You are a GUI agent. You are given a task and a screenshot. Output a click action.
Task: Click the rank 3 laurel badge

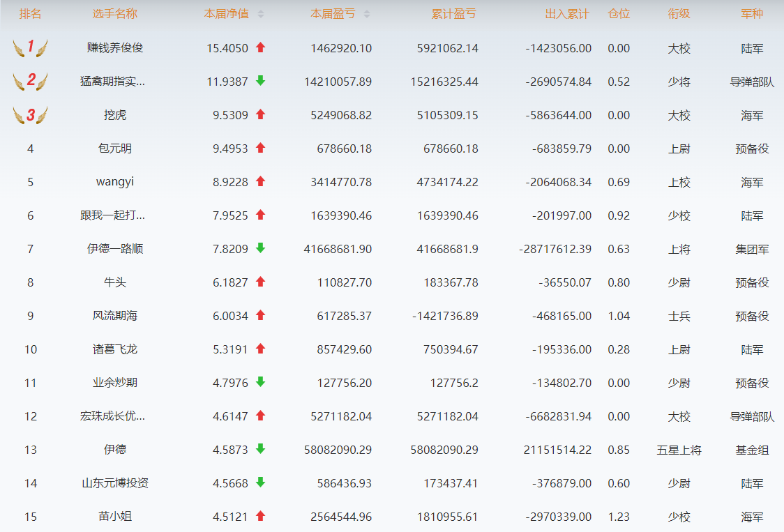point(31,115)
